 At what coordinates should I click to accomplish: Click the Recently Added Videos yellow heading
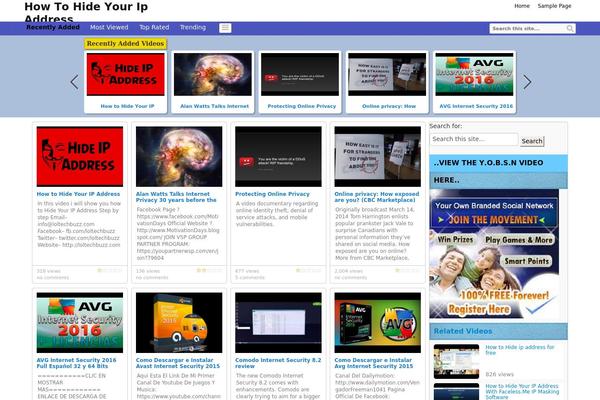coord(126,44)
